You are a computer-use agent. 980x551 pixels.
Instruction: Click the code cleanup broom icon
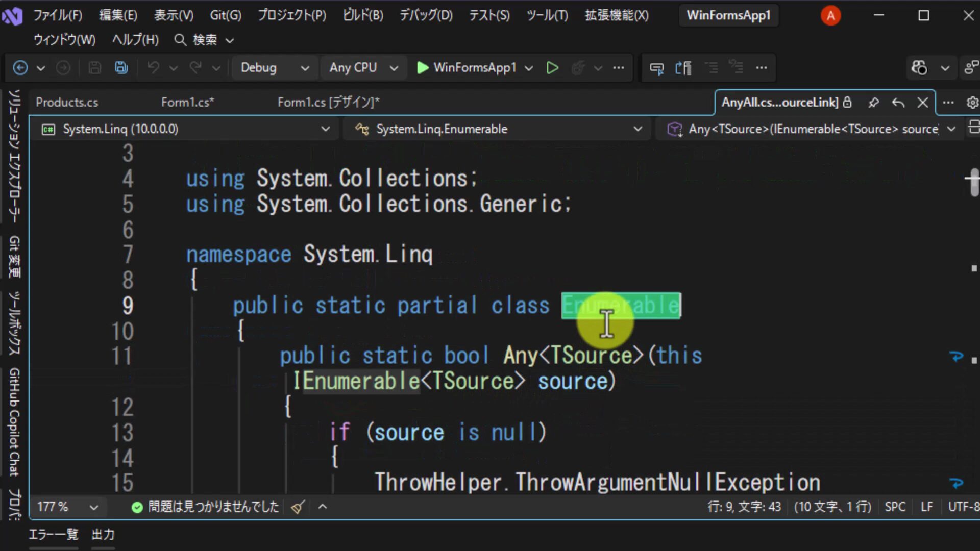pos(298,507)
